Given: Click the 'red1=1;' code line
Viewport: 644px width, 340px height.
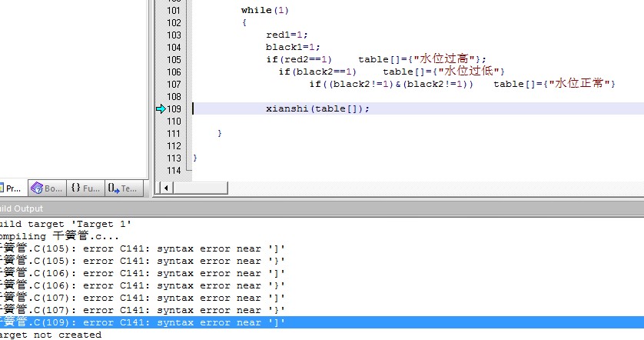Looking at the screenshot, I should (287, 35).
